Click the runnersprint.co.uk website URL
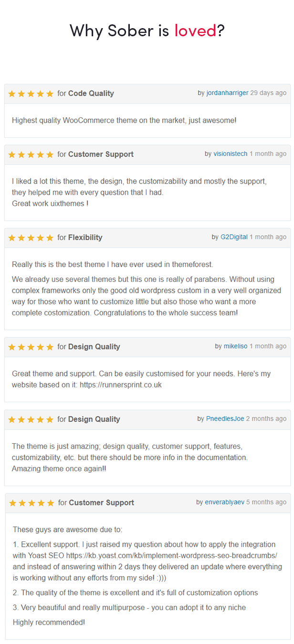 coord(121,384)
